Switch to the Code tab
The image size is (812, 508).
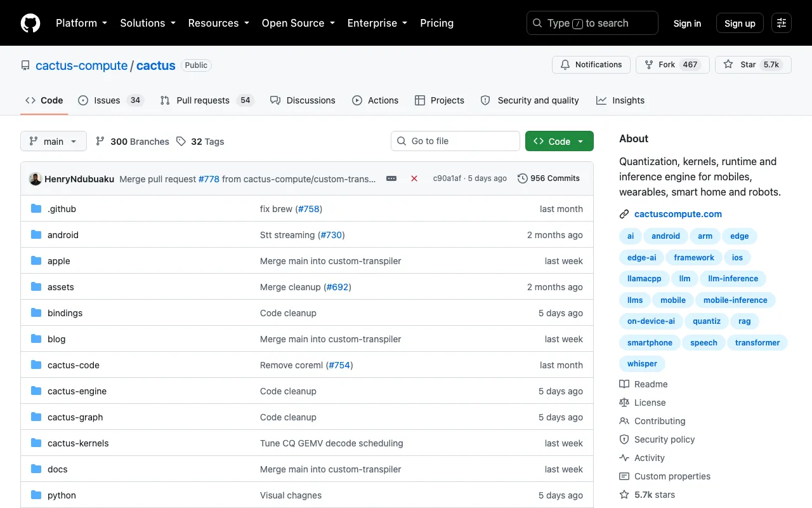(44, 100)
